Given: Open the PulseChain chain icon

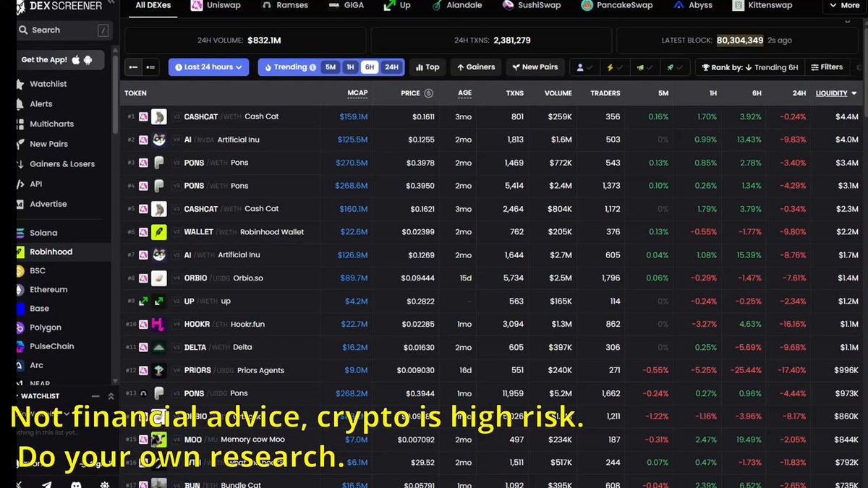Looking at the screenshot, I should click(x=21, y=346).
